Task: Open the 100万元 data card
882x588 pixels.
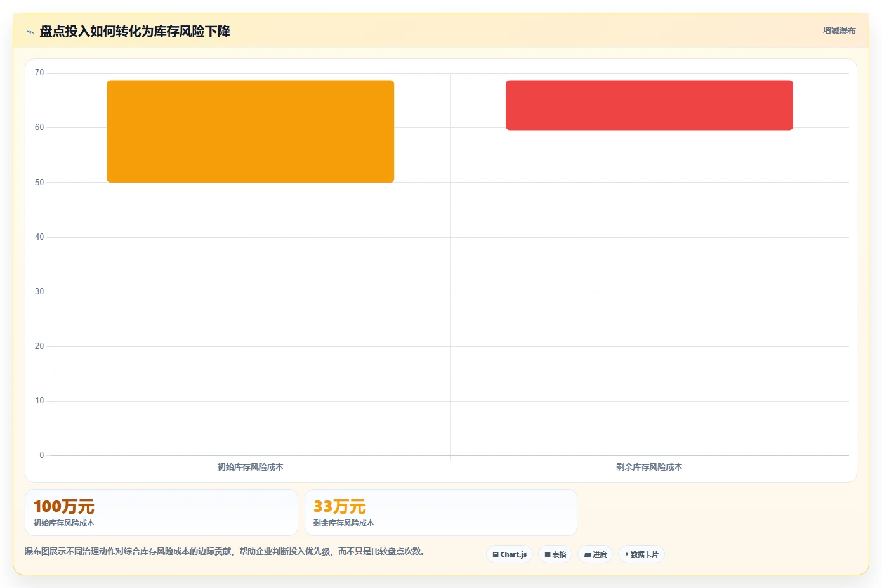Action: 161,513
